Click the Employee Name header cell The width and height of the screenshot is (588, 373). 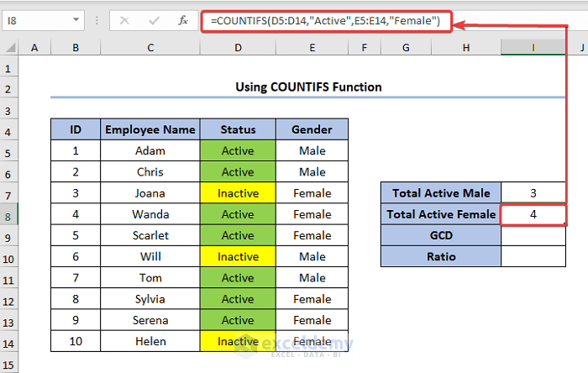150,129
